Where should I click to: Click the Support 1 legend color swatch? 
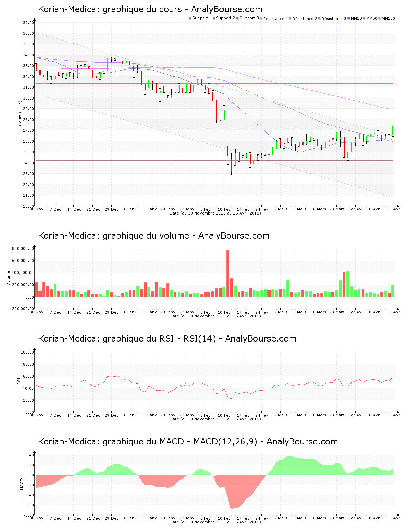pos(190,18)
